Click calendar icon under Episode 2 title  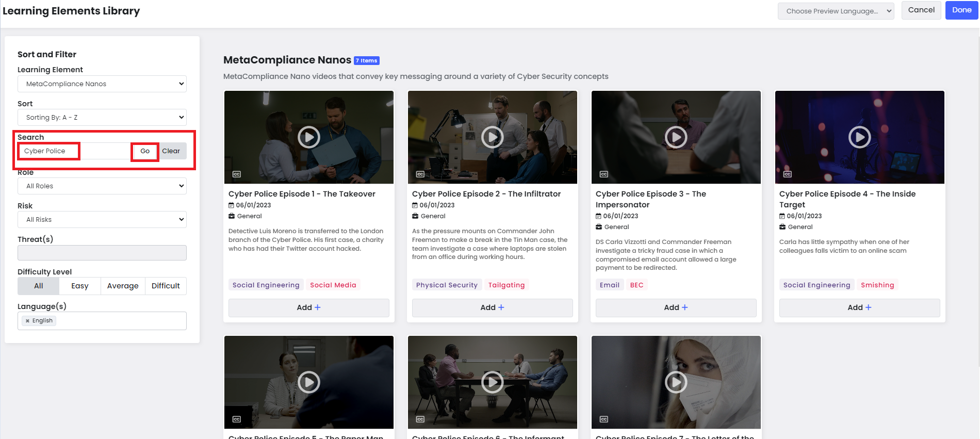pyautogui.click(x=415, y=205)
